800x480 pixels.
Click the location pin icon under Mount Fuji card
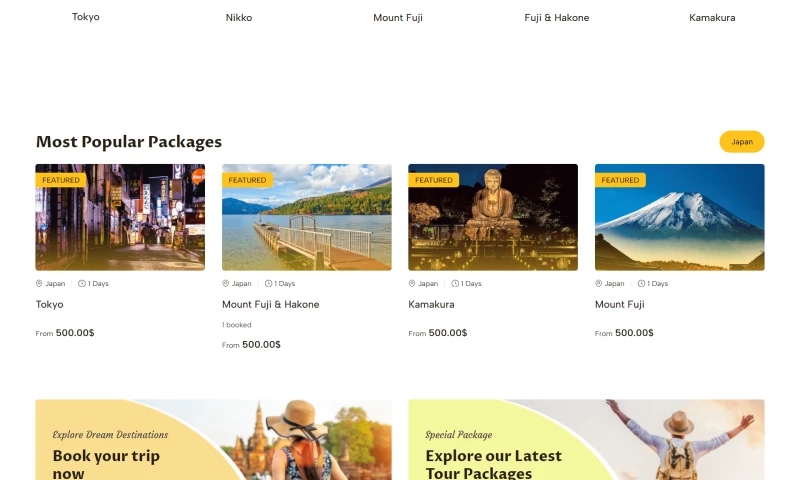pyautogui.click(x=598, y=284)
